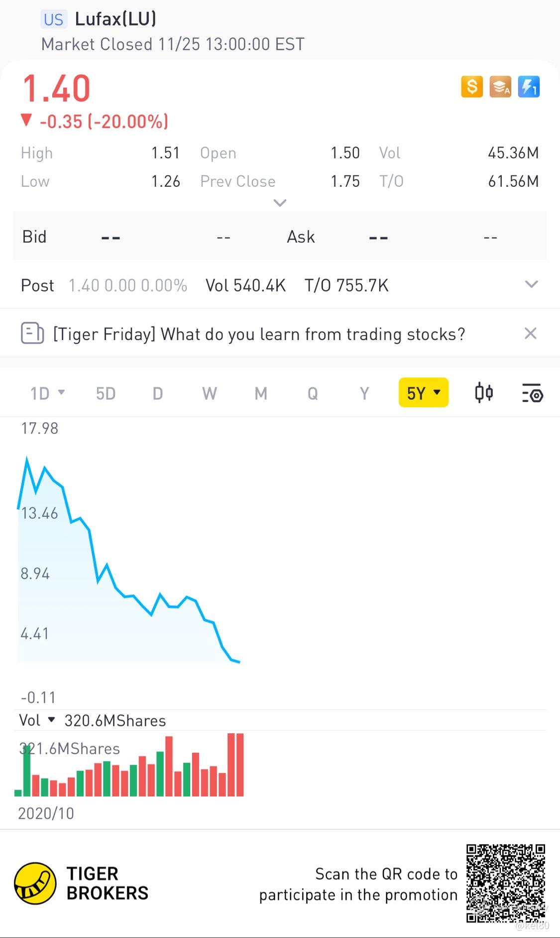Image resolution: width=560 pixels, height=938 pixels.
Task: Open the candlestick chart type icon
Action: coord(483,393)
